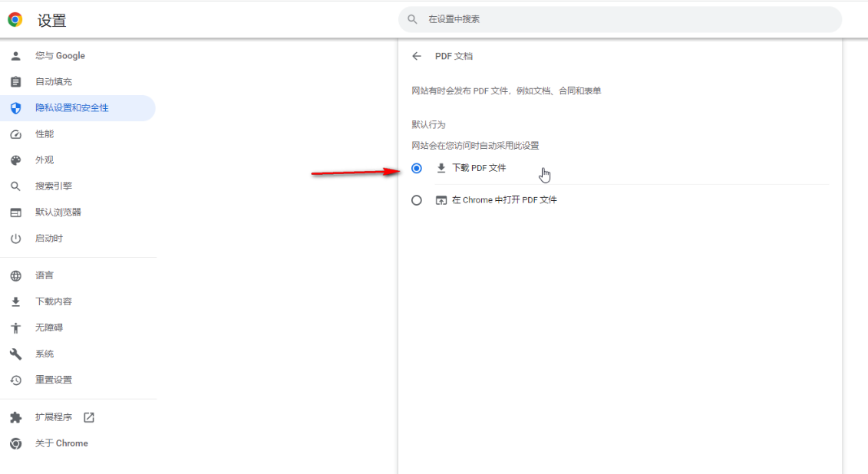Click the PDF 文档 heading text
Viewport: 868px width, 474px height.
pos(454,56)
